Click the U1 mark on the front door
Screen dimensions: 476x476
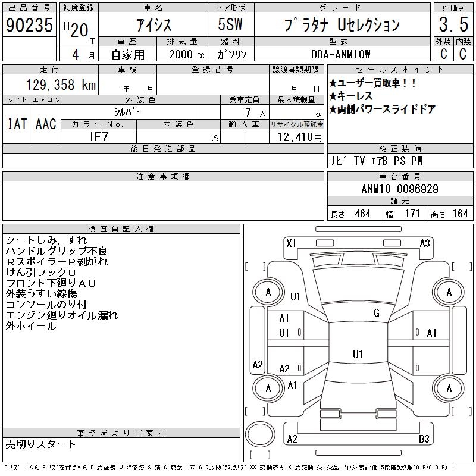[284, 333]
